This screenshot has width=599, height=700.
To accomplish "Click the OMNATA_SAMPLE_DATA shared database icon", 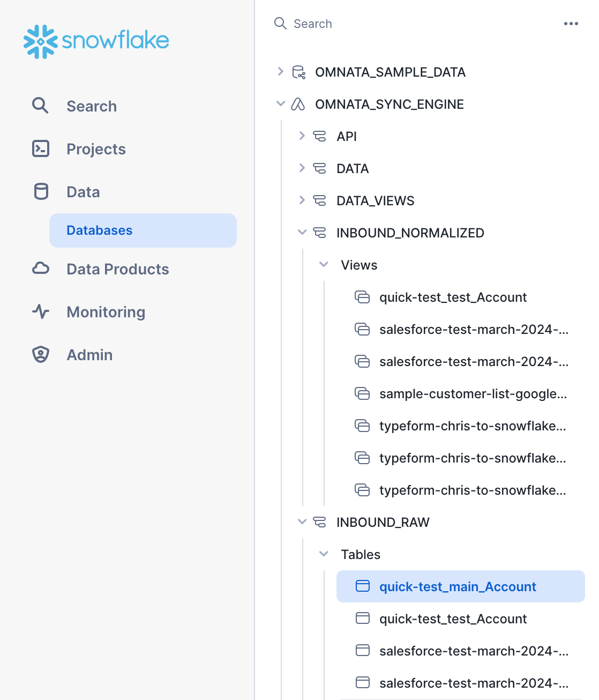I will tap(298, 72).
